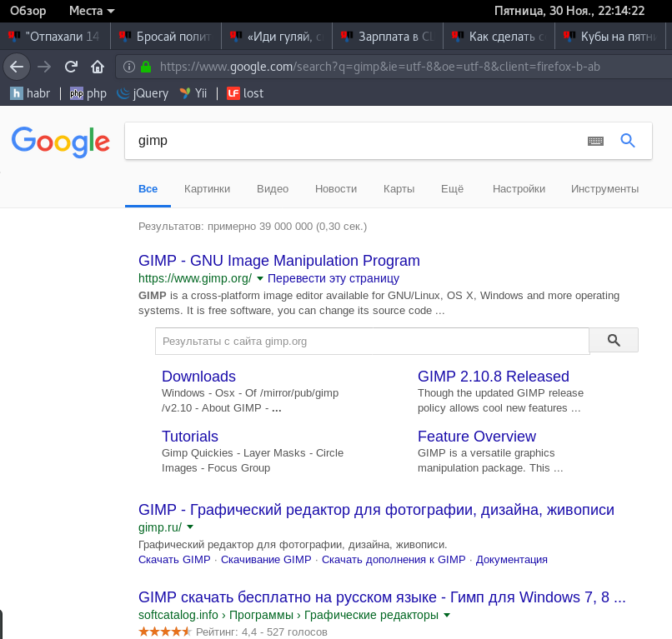Open "GIMP - Графический редактор" search result

pyautogui.click(x=376, y=510)
